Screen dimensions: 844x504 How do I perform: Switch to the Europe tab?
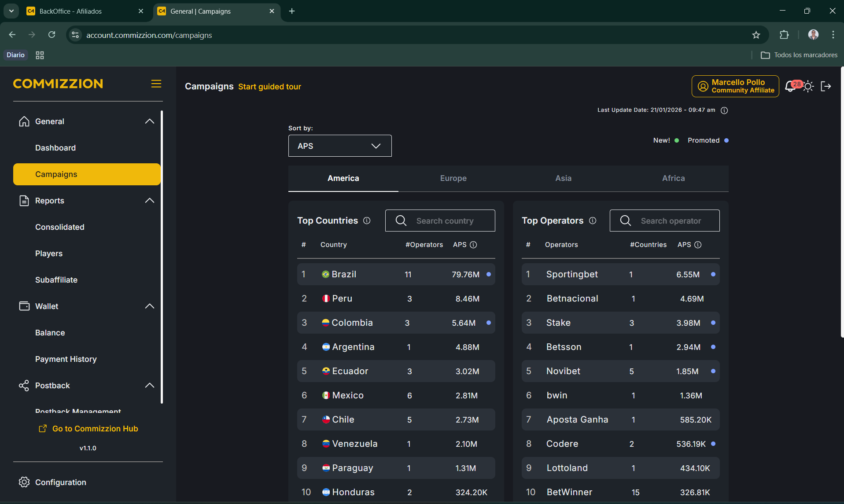point(453,178)
